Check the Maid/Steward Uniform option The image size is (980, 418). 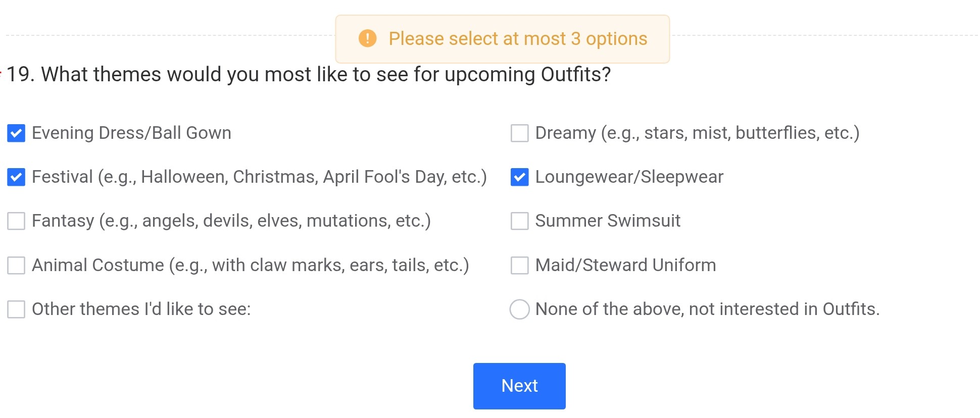click(x=519, y=265)
